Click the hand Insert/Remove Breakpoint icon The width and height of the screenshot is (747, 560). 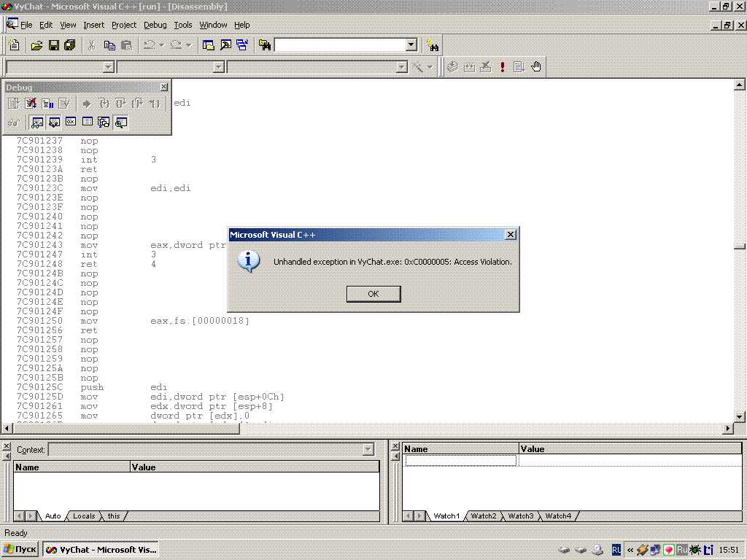[536, 66]
